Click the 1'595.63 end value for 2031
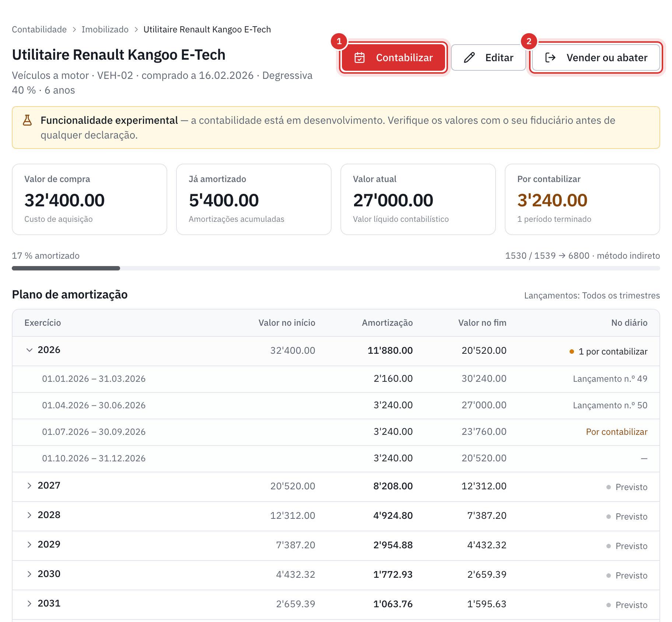672x622 pixels. [x=487, y=604]
